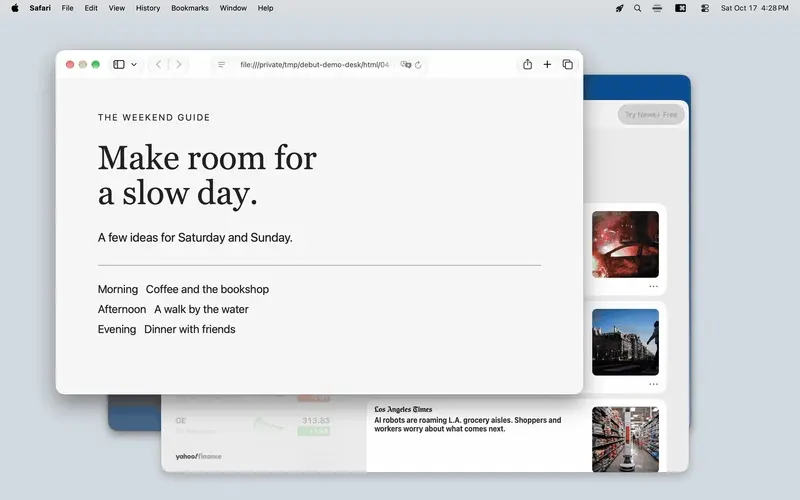Click 'Coffee and the bookshop' text
800x500 pixels.
207,289
